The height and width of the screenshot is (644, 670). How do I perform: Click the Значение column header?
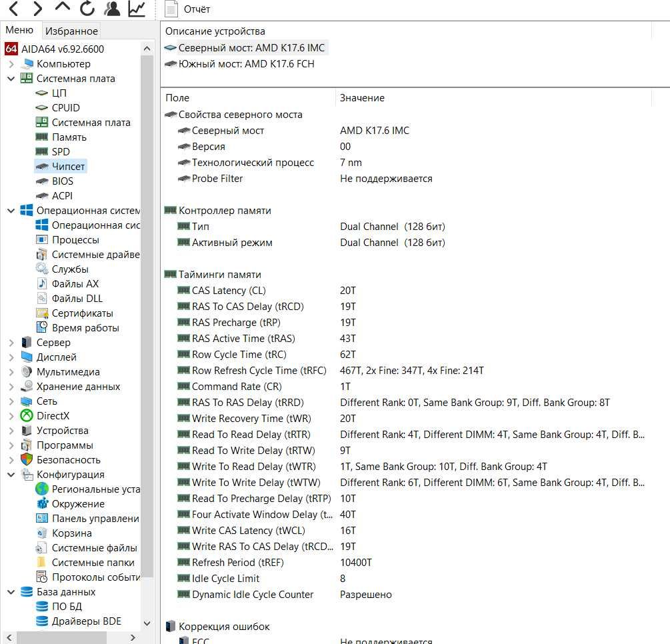coord(493,98)
